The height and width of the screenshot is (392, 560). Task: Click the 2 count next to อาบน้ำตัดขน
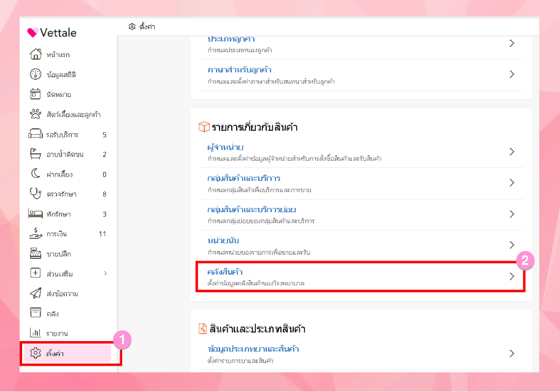coord(105,155)
